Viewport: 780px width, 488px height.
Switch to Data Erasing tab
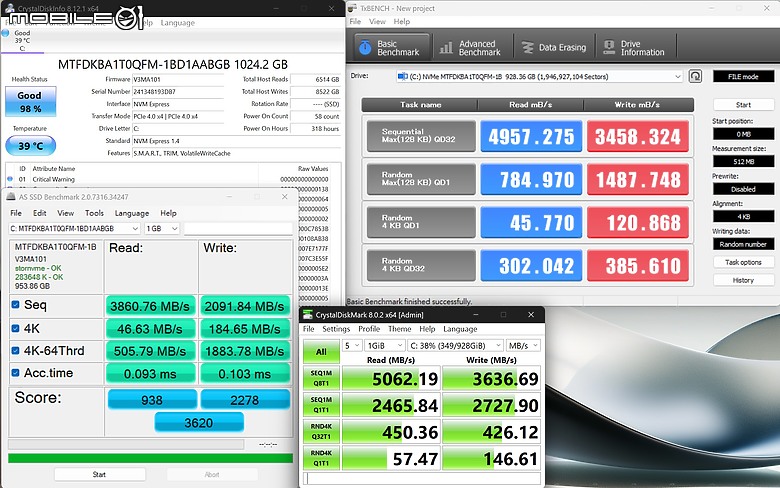[x=554, y=48]
